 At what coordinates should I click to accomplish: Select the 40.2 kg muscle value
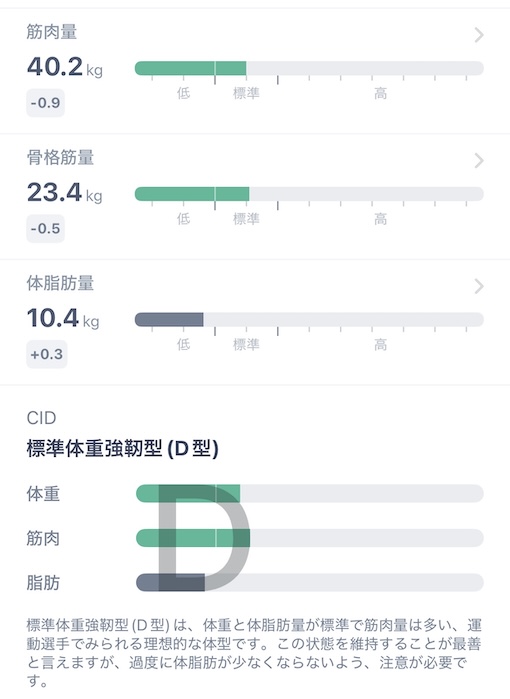tap(65, 67)
